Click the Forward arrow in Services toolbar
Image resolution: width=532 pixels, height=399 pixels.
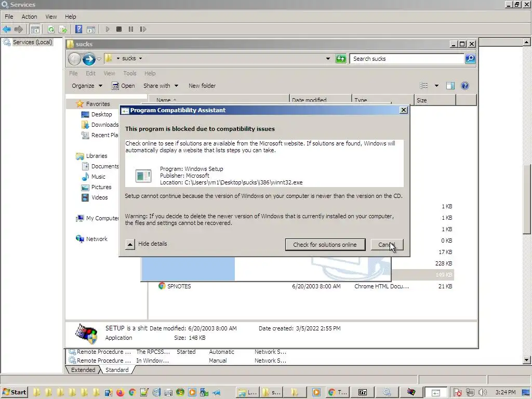[19, 29]
